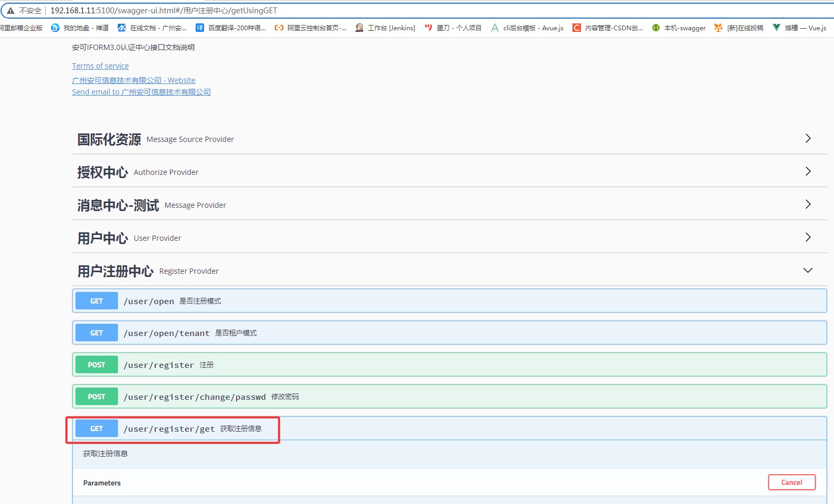Click the browser address bar URL

coord(164,11)
